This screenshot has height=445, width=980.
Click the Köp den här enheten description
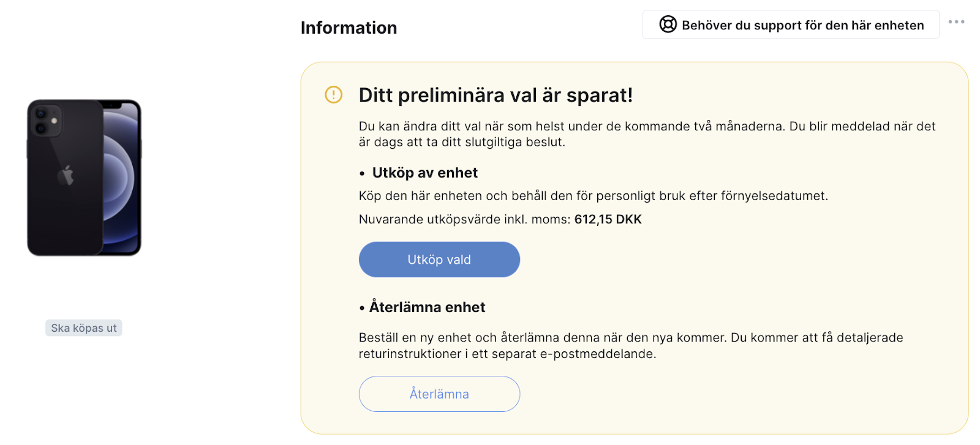(x=594, y=196)
